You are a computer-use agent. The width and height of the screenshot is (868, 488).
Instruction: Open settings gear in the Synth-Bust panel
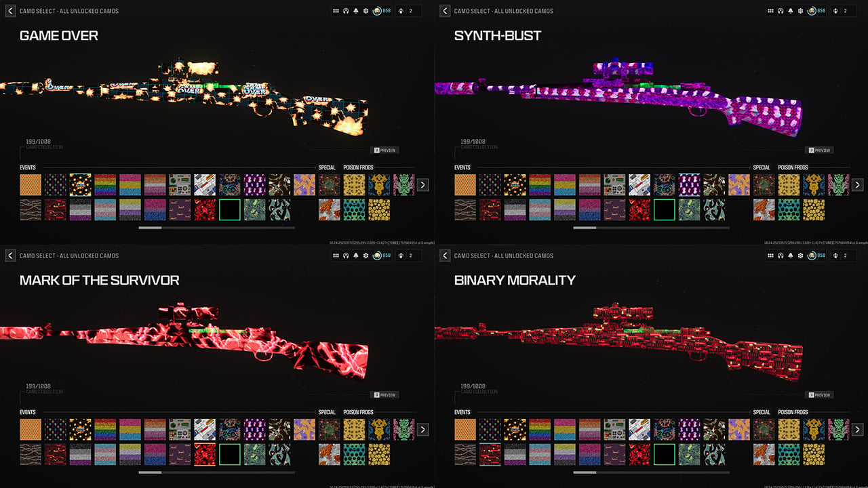801,11
